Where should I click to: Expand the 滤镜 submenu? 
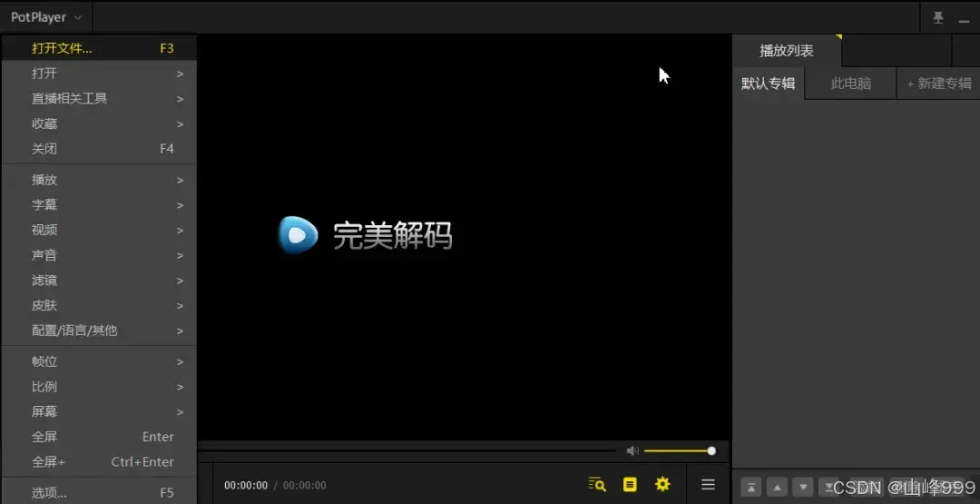(x=100, y=280)
